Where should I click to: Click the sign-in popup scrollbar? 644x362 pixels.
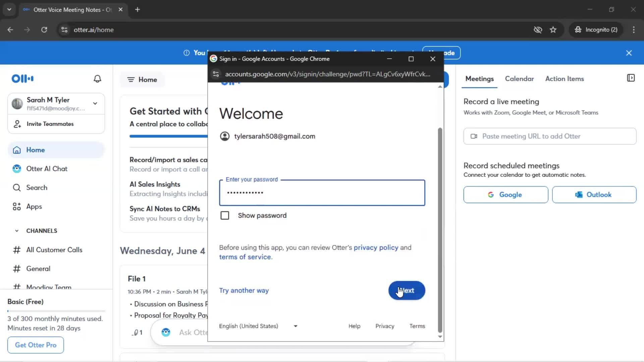point(440,230)
